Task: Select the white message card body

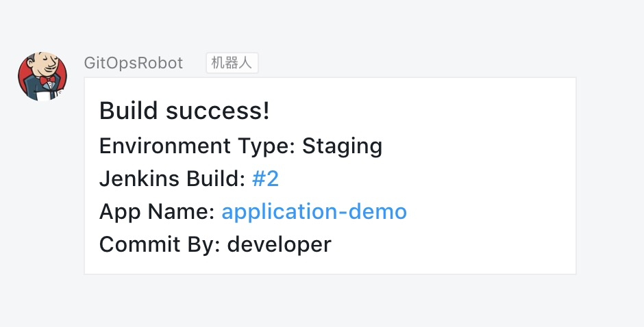Action: point(330,176)
